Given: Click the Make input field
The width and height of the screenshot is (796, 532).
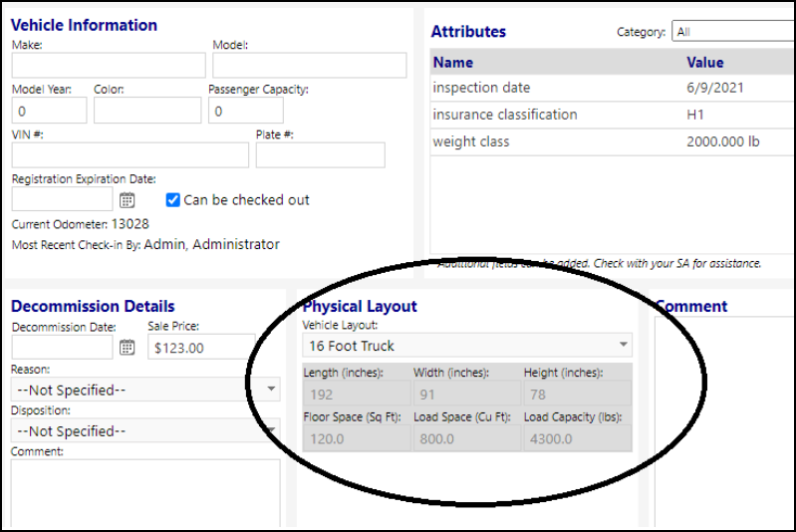Looking at the screenshot, I should tap(109, 65).
